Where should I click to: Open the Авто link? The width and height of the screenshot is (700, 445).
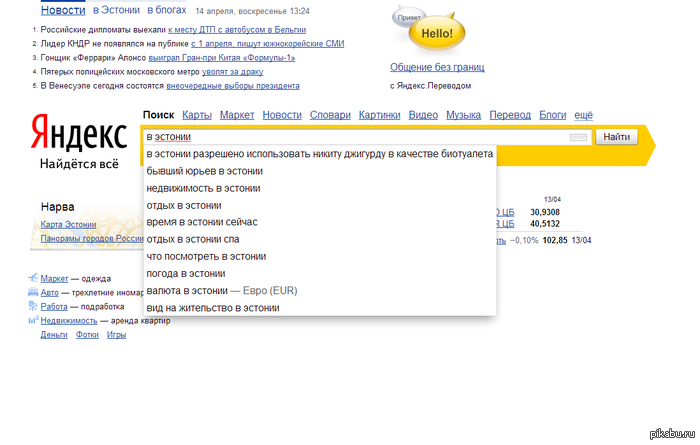pos(50,293)
